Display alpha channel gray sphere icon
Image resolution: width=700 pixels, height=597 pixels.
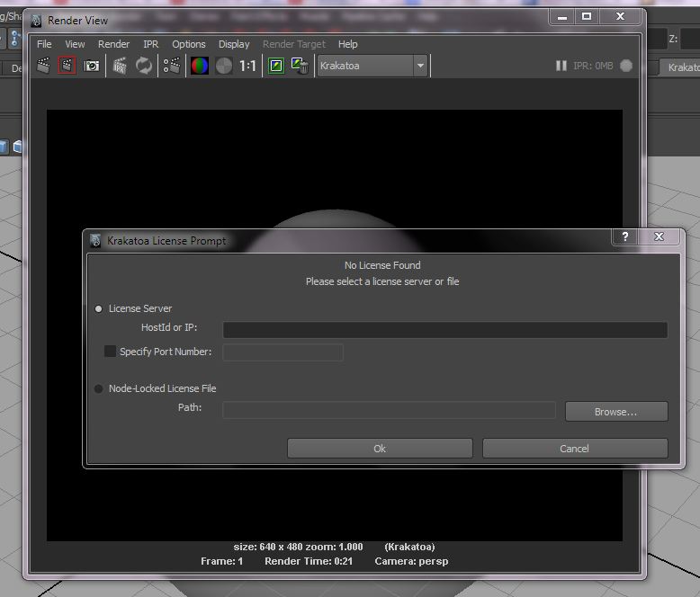point(224,66)
